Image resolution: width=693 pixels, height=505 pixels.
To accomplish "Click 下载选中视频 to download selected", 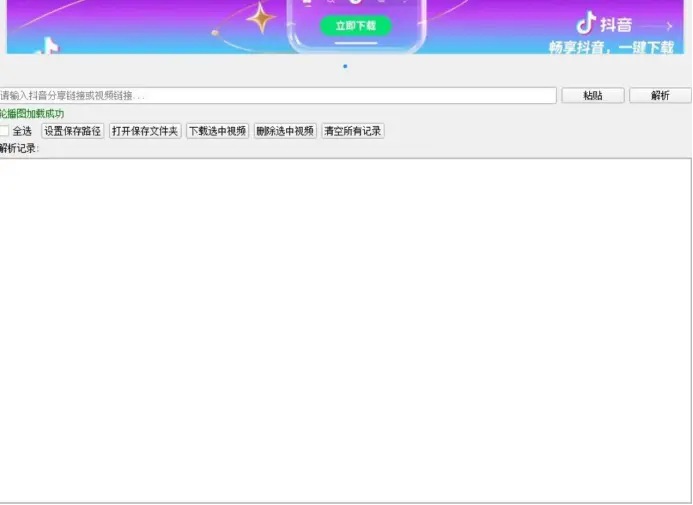I will tap(217, 131).
